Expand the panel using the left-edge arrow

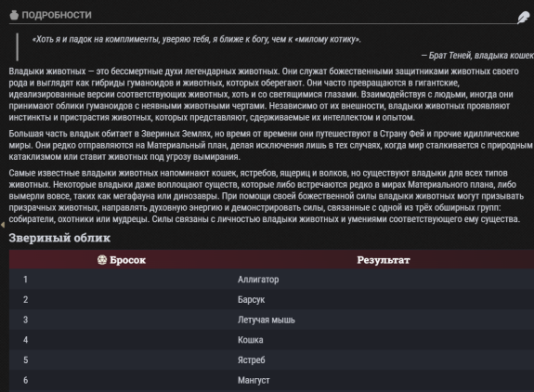[3, 225]
